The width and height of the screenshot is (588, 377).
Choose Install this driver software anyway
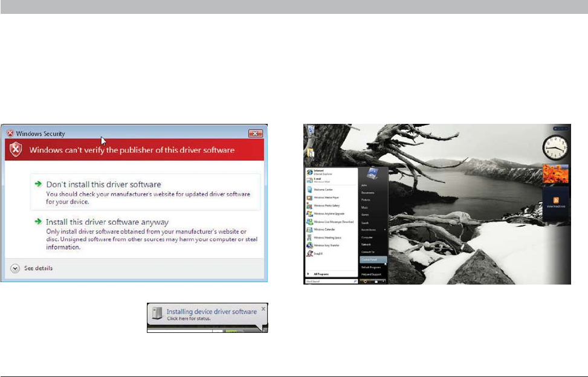[x=146, y=234]
